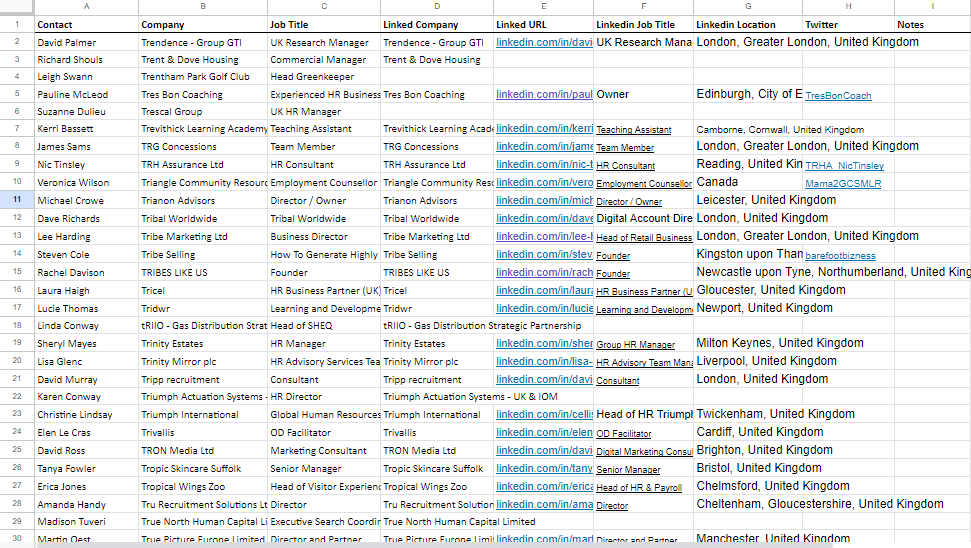
Task: Select the Job Title header cell
Action: (324, 24)
